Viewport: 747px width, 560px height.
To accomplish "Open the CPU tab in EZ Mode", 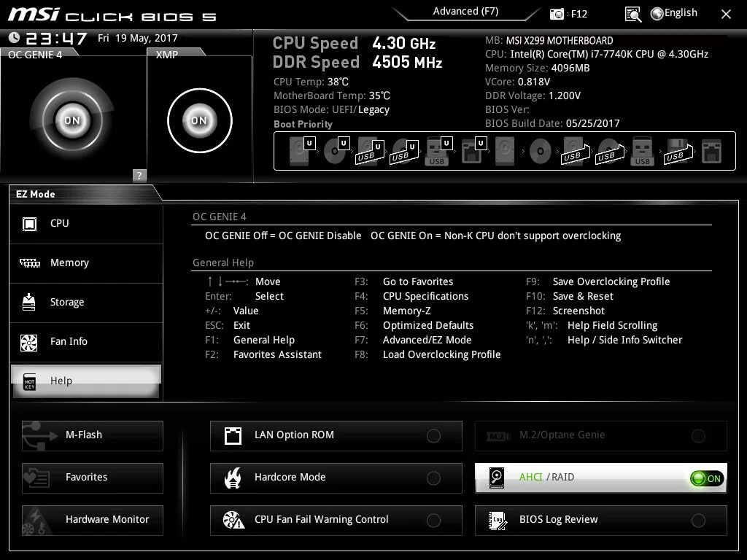I will [x=86, y=223].
